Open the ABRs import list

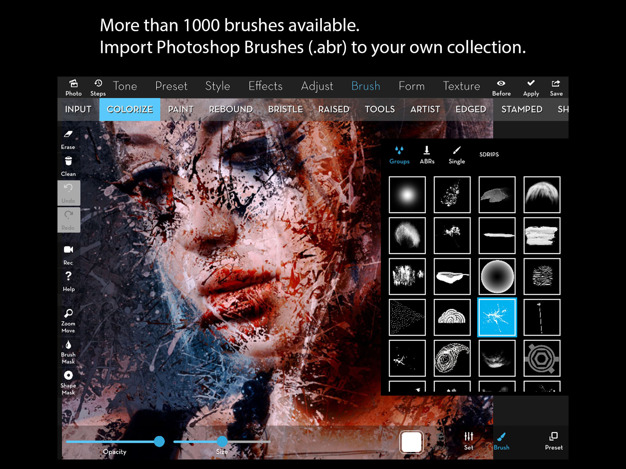coord(427,155)
